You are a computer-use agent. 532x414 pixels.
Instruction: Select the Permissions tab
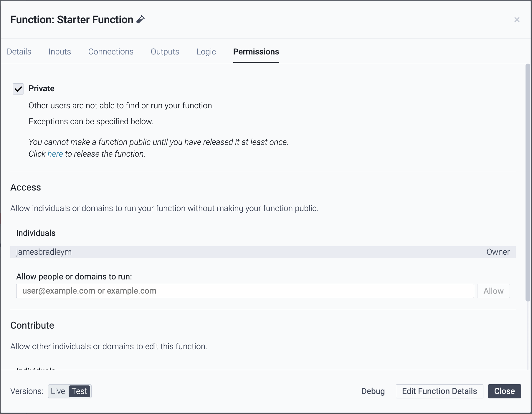256,52
